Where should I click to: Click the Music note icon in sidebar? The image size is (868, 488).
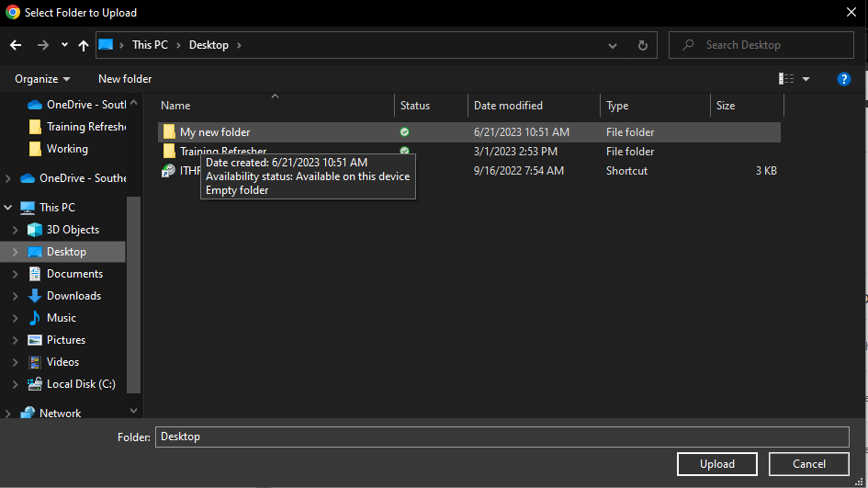coord(35,318)
